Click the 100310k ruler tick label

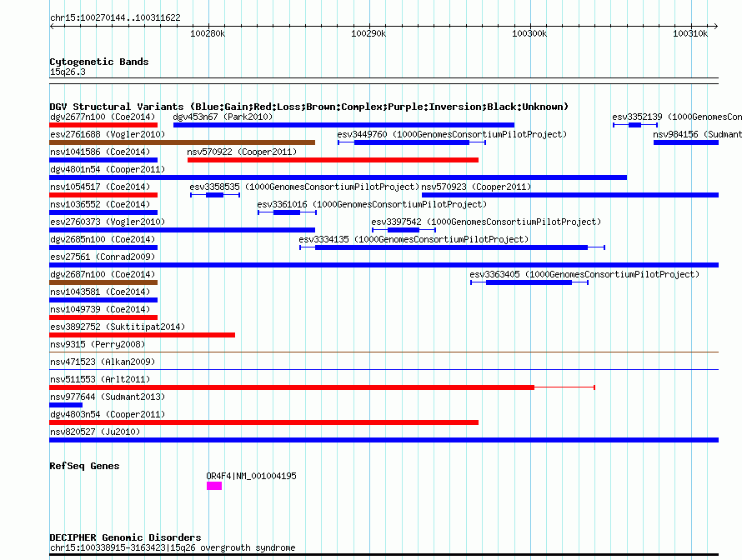tap(690, 33)
